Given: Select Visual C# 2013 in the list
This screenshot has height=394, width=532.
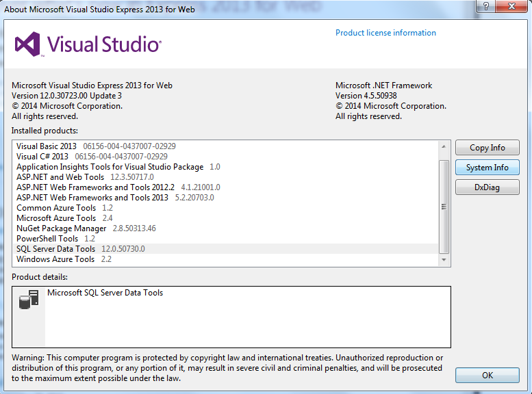Looking at the screenshot, I should click(x=226, y=157).
